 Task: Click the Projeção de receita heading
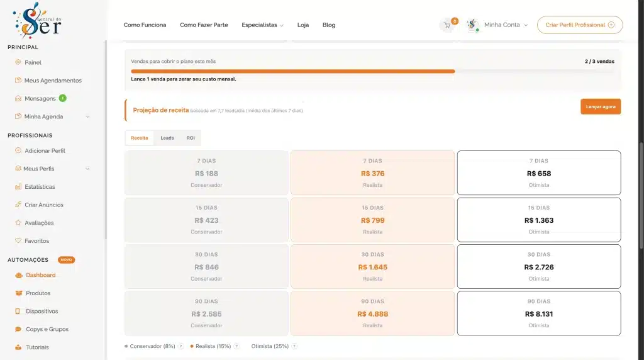click(x=160, y=110)
